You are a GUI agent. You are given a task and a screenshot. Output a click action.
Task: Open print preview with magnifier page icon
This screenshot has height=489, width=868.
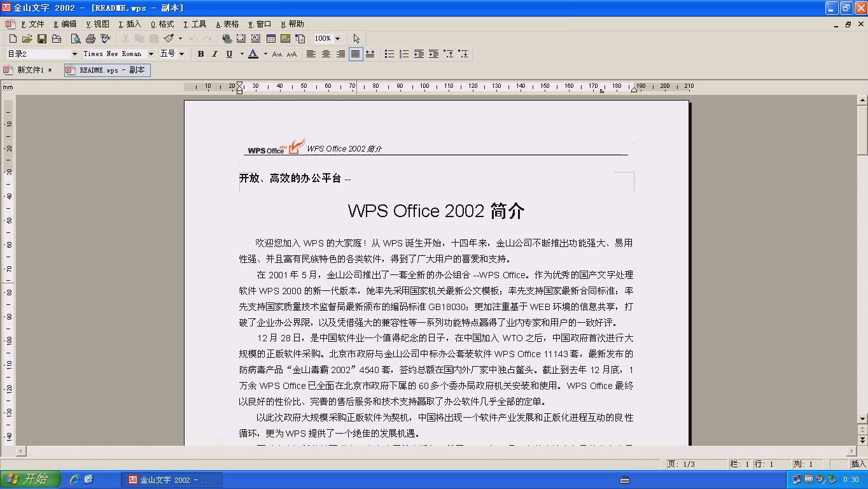[x=76, y=39]
